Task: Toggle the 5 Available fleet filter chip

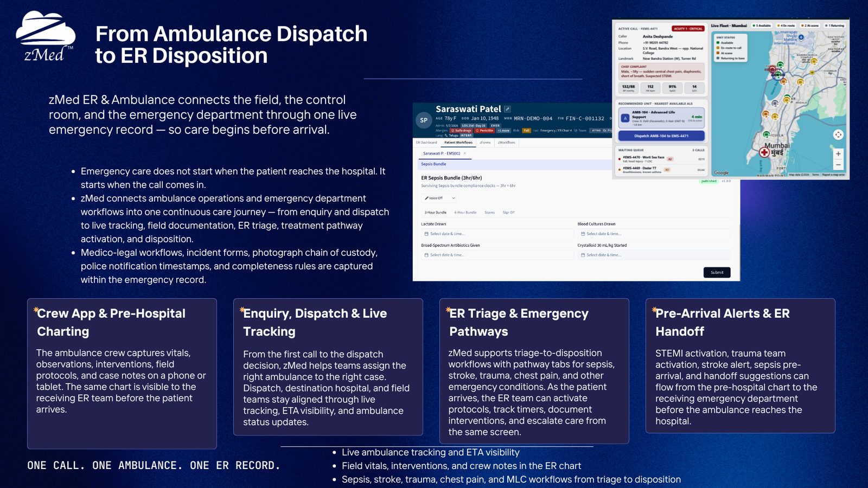Action: [762, 25]
